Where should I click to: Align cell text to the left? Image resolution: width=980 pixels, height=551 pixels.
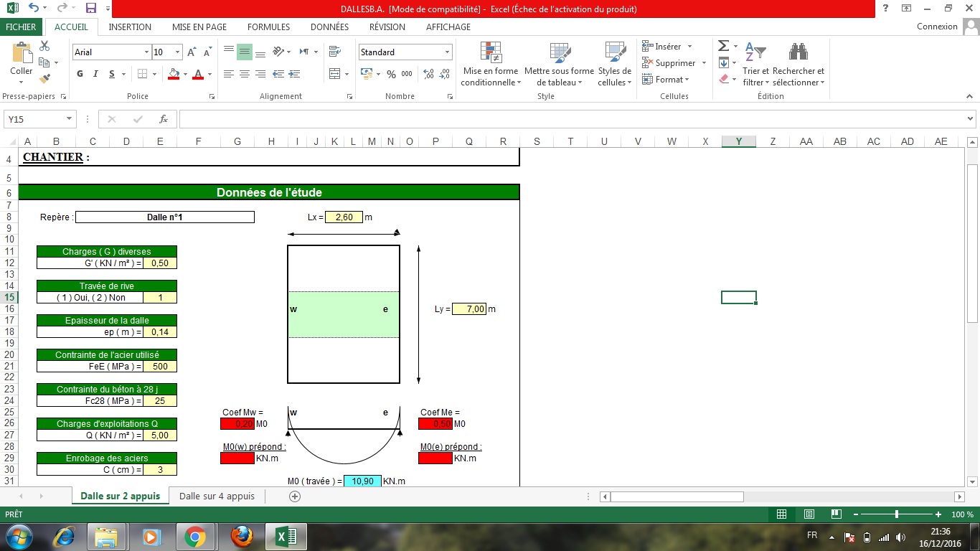229,74
